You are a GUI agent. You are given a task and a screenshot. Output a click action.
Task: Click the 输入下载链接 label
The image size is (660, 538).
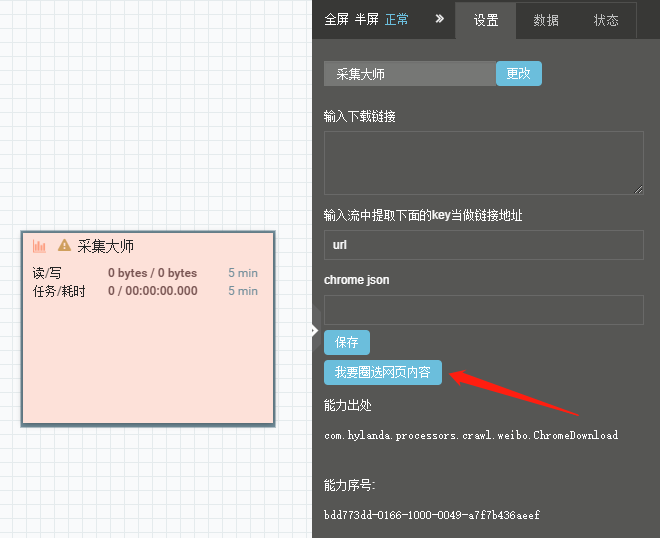pyautogui.click(x=359, y=116)
